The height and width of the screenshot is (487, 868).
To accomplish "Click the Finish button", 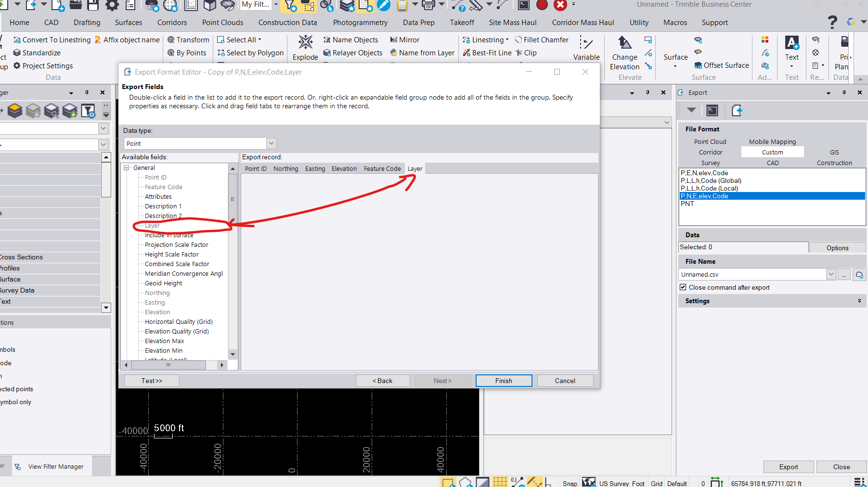I will tap(504, 381).
